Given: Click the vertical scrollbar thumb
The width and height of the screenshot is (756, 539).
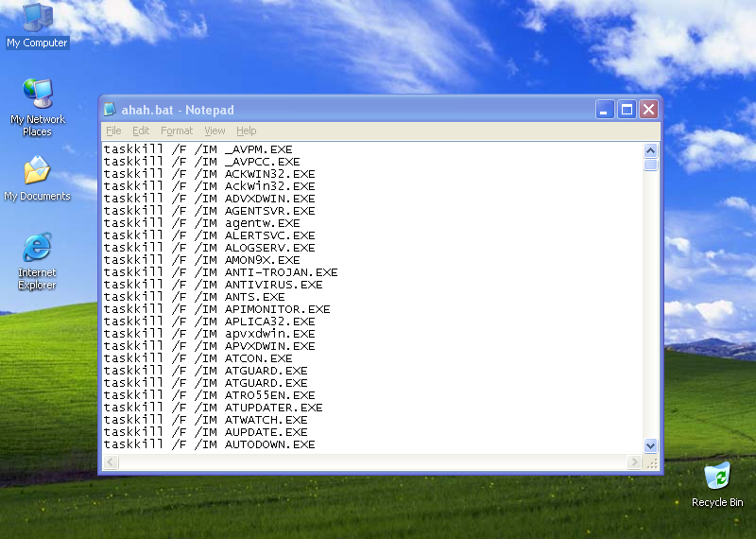Looking at the screenshot, I should (x=650, y=165).
